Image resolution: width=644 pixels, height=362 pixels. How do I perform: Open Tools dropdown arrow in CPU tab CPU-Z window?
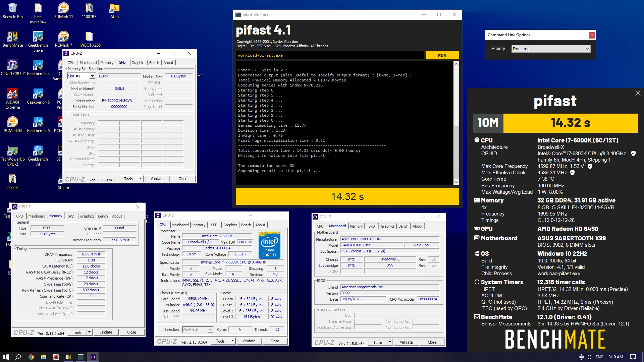(x=232, y=341)
